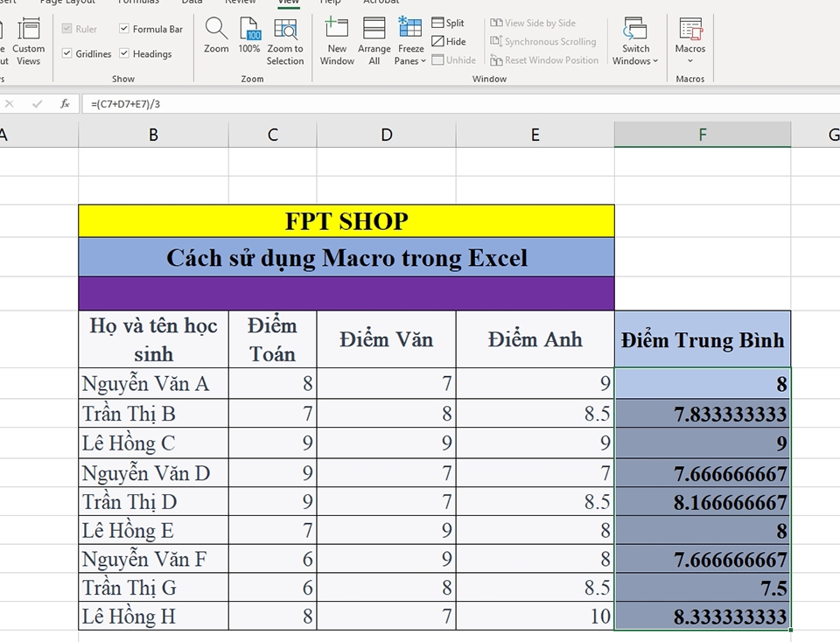Viewport: 840px width, 642px height.
Task: Click Zoom to Selection
Action: point(285,42)
